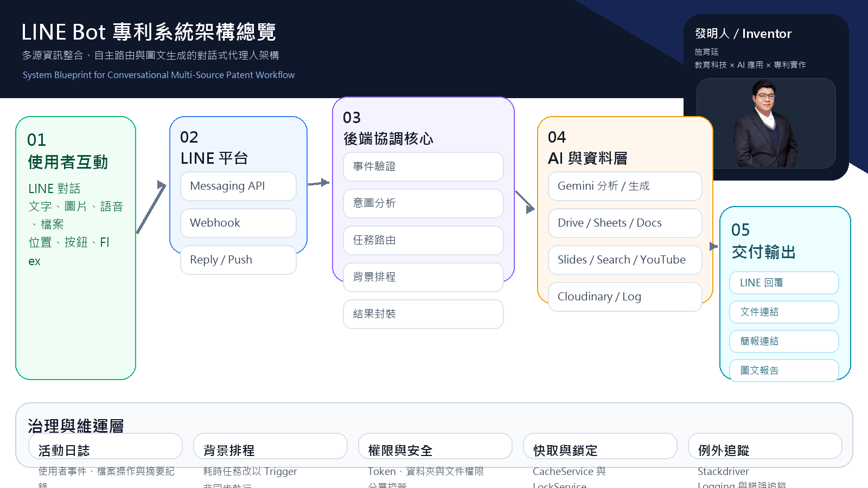Select Cloudinary / Log box
The width and height of the screenshot is (868, 488).
click(625, 297)
